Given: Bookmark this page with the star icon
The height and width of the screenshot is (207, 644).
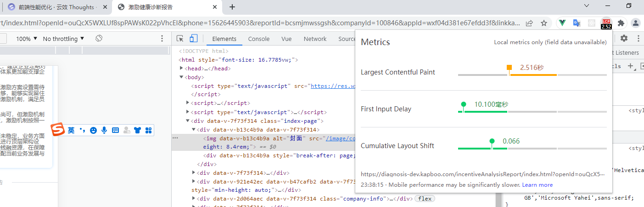Looking at the screenshot, I should [544, 23].
